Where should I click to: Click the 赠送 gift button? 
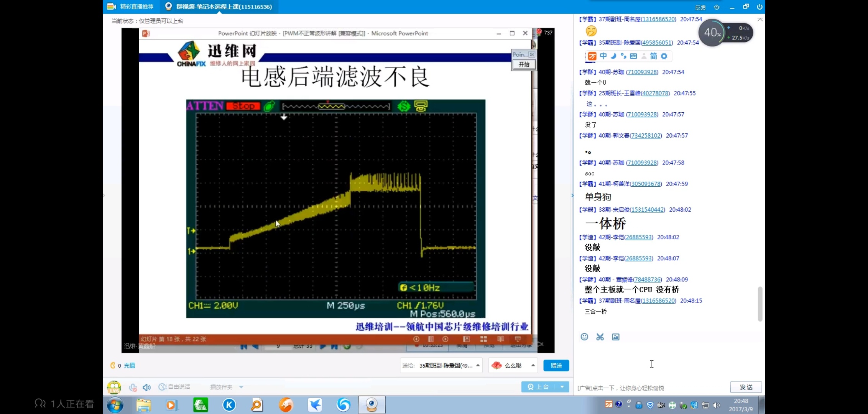556,365
